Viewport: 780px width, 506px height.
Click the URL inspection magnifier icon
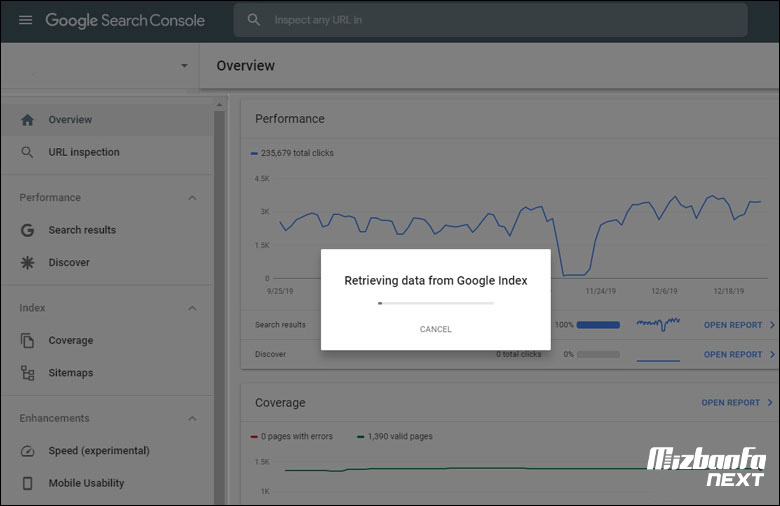pos(27,152)
